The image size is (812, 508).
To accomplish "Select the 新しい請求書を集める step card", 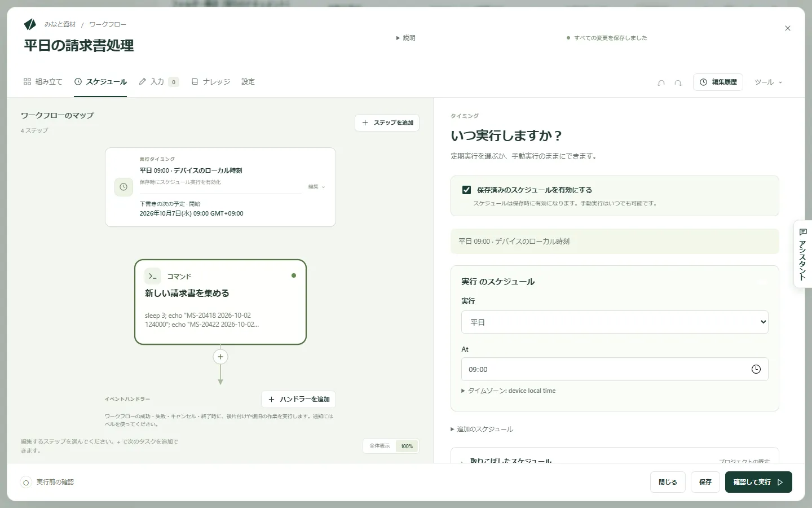I will pyautogui.click(x=220, y=302).
